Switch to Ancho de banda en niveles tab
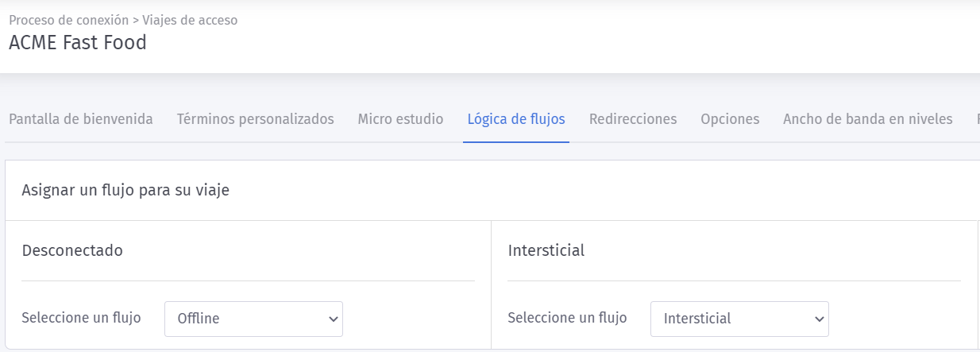The width and height of the screenshot is (980, 352). pos(867,119)
